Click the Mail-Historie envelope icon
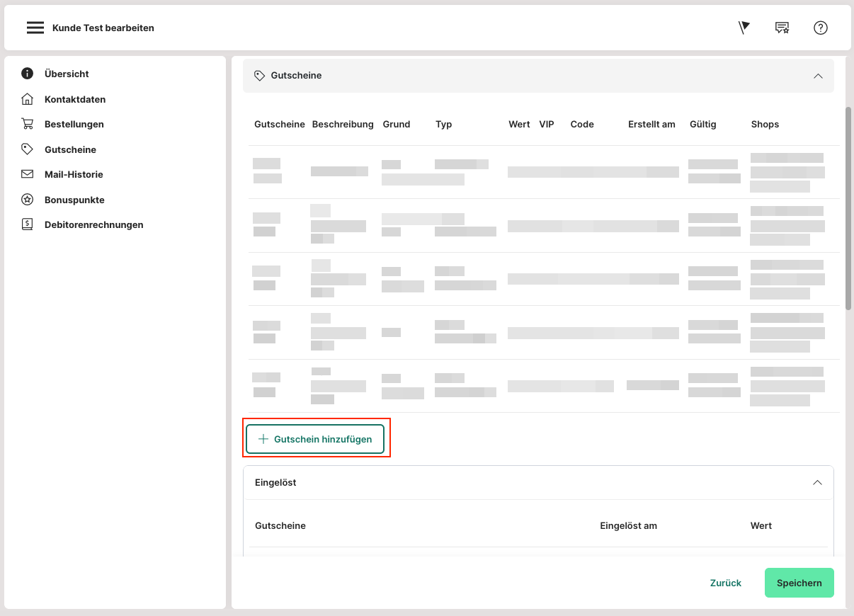Viewport: 854px width, 616px height. [x=28, y=174]
